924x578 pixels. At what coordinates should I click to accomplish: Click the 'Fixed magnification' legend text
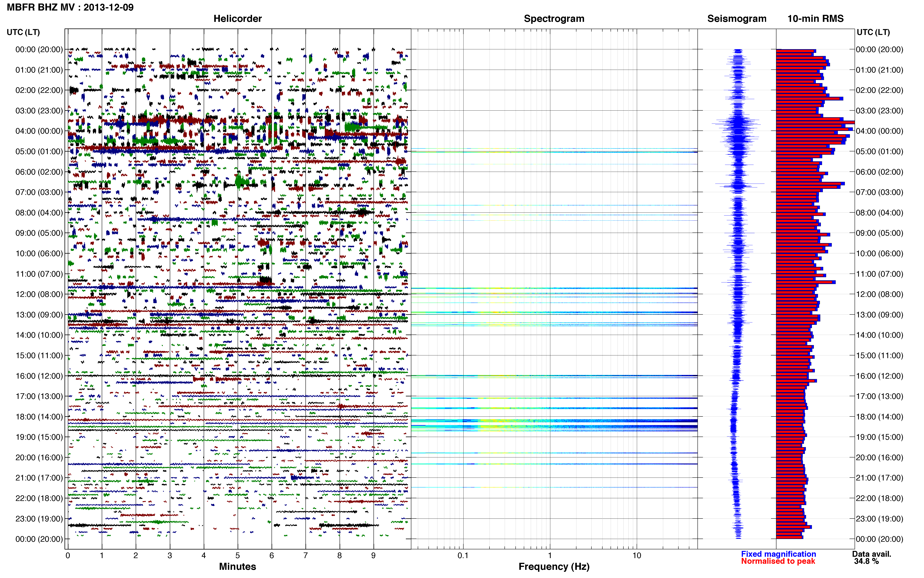[x=778, y=554]
